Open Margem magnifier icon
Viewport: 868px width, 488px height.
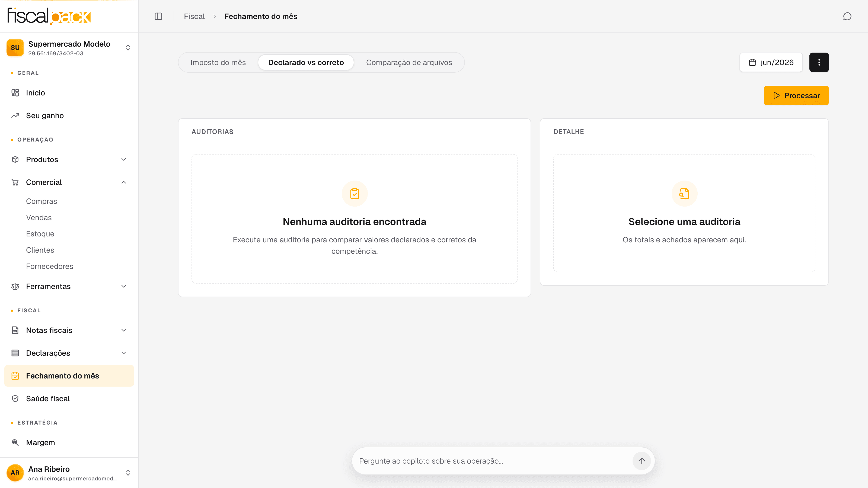tap(15, 442)
